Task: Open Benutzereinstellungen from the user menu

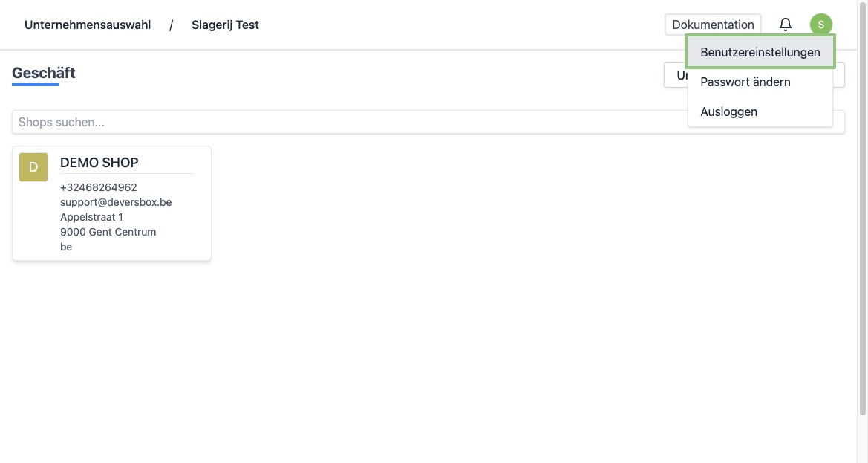Action: coord(760,53)
